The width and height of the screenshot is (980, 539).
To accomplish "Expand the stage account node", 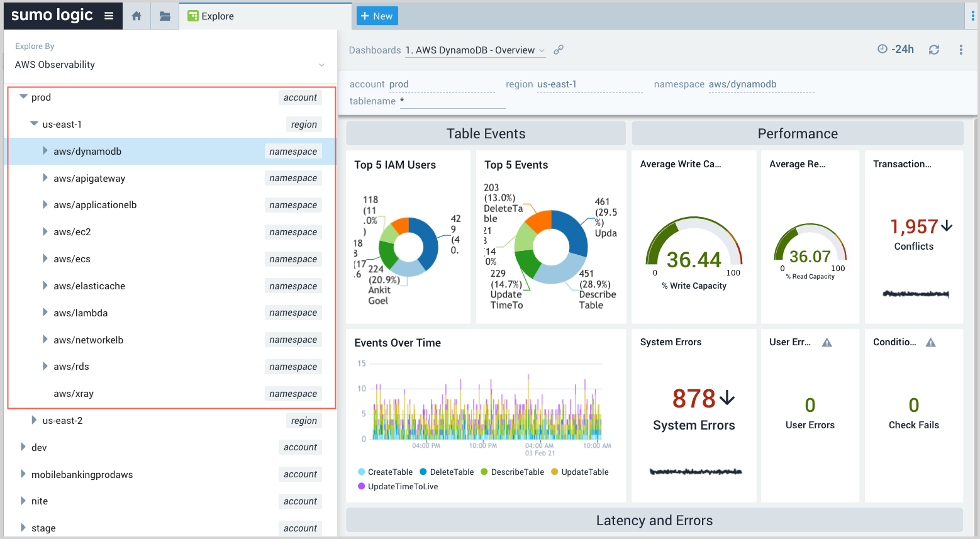I will 23,528.
